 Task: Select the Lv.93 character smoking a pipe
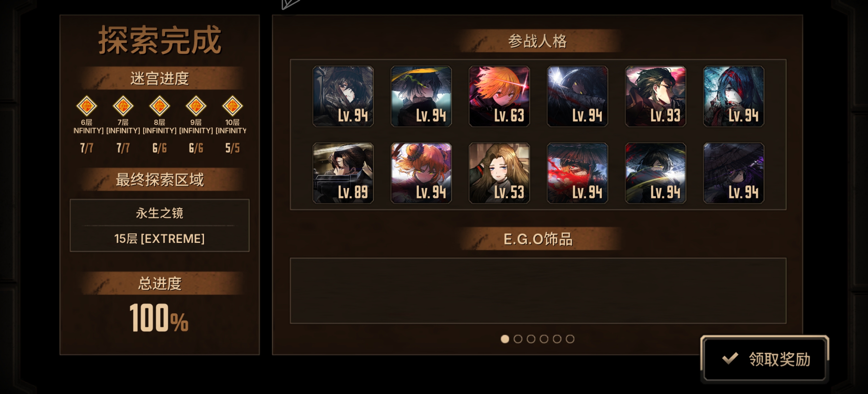point(656,97)
